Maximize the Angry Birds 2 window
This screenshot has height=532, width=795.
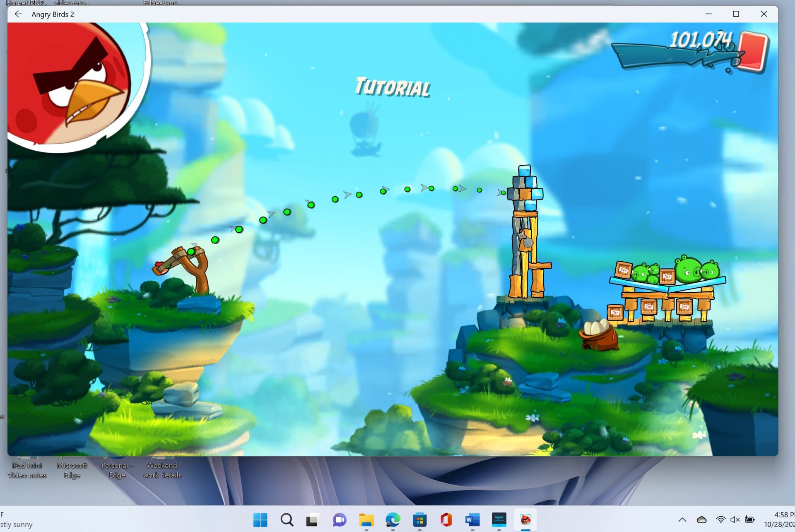tap(736, 14)
